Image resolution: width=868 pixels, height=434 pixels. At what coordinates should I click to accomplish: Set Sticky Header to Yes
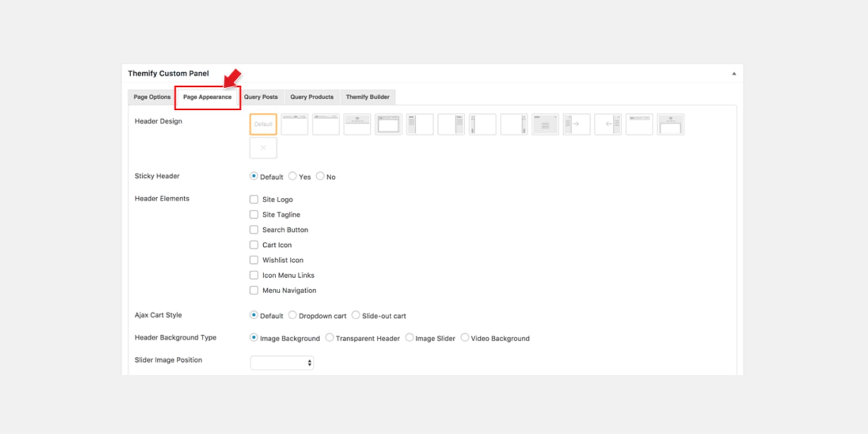point(293,176)
